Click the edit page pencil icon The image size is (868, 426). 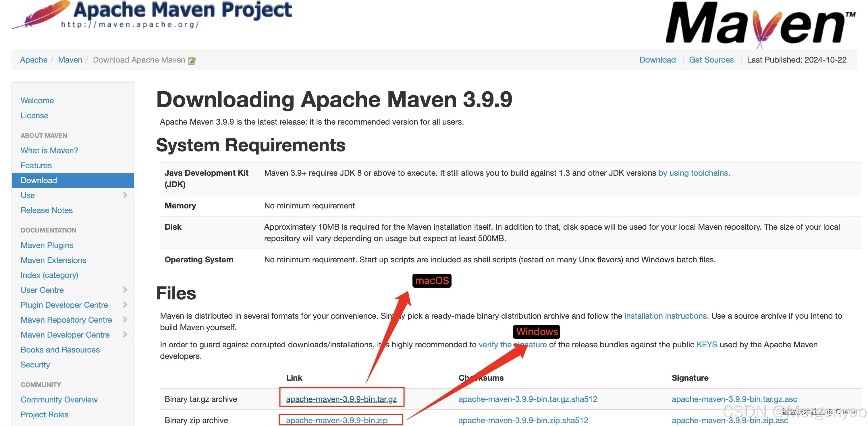[x=192, y=61]
